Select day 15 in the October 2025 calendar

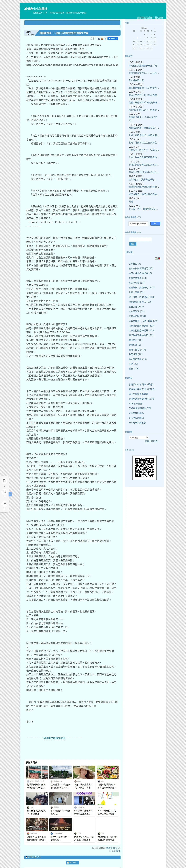[144, 41]
